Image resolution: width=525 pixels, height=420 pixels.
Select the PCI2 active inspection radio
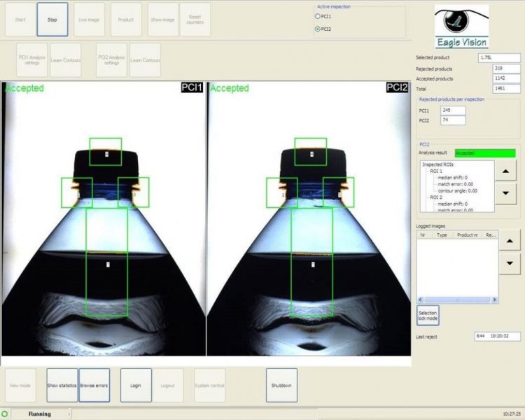[x=317, y=29]
